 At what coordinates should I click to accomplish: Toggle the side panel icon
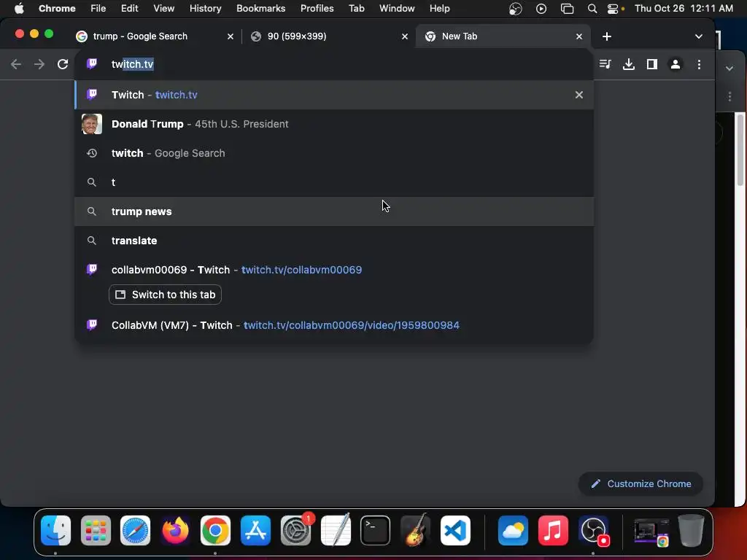651,64
